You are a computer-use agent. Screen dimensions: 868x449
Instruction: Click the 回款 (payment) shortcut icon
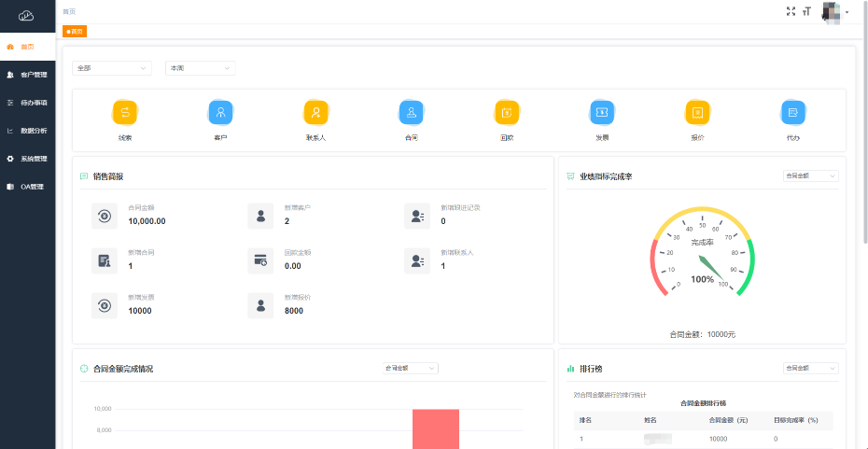(x=507, y=112)
